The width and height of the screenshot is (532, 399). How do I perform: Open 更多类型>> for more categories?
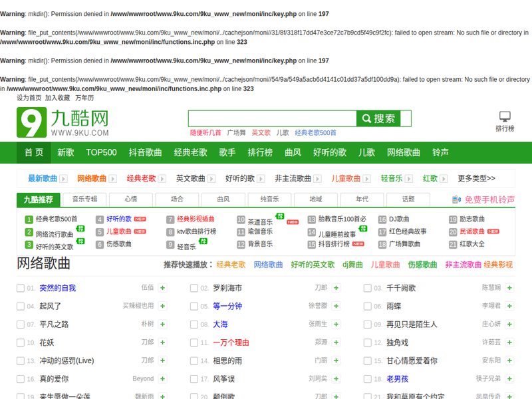476,178
